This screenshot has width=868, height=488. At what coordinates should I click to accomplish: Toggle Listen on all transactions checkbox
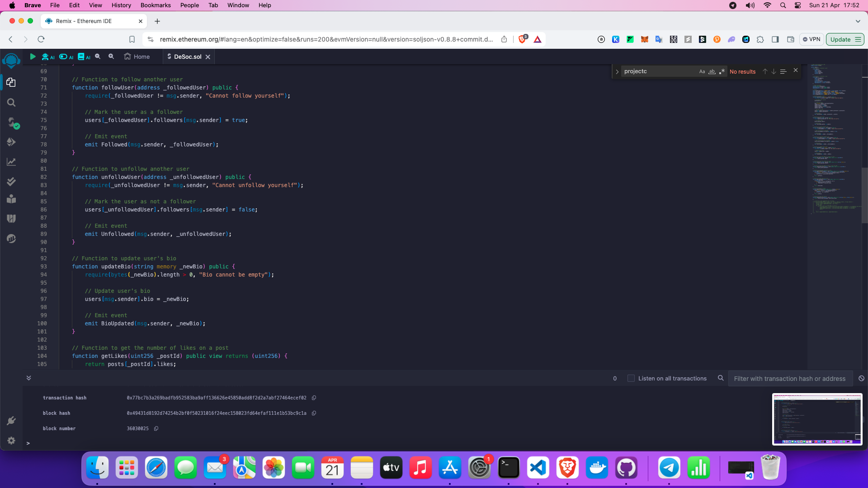(631, 378)
